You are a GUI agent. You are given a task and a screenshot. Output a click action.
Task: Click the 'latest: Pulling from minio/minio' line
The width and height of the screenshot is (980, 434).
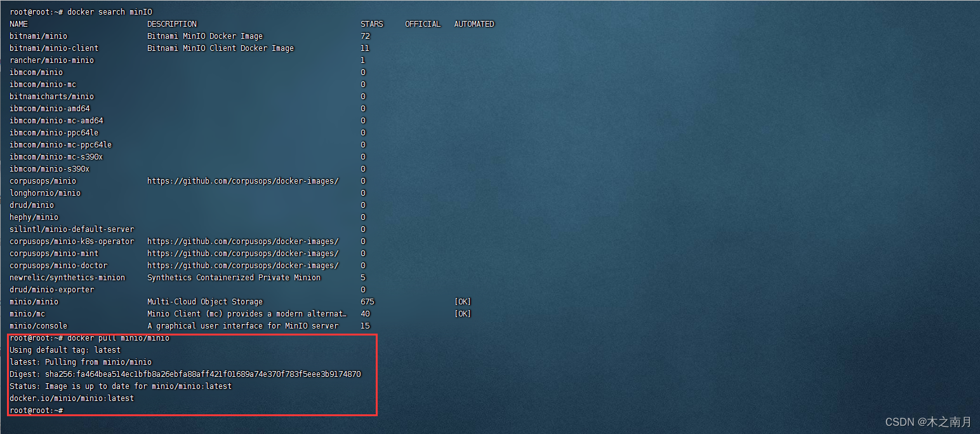coord(81,362)
